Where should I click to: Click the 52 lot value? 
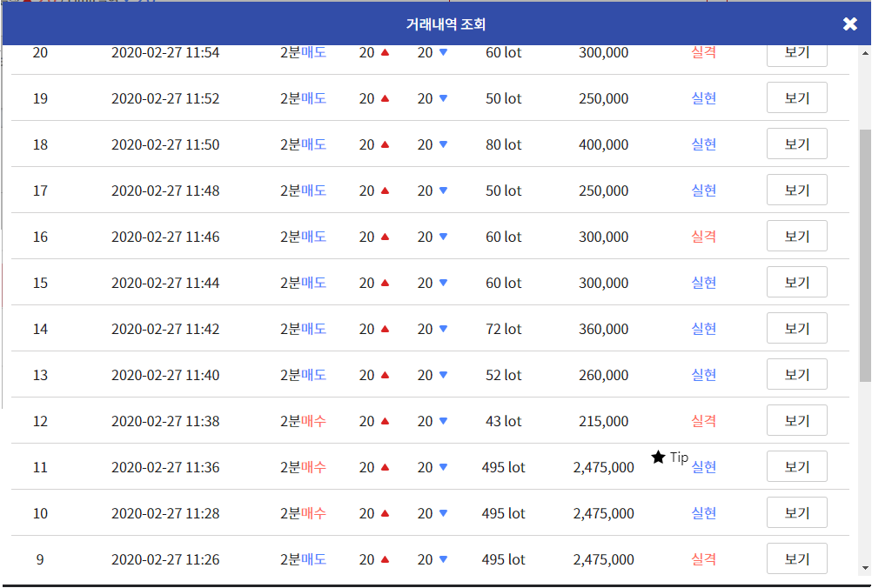[x=503, y=375]
